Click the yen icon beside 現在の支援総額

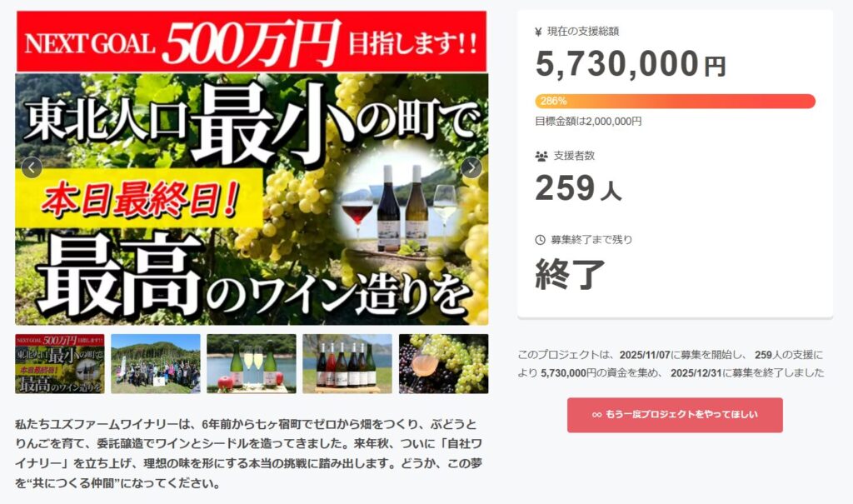(539, 32)
